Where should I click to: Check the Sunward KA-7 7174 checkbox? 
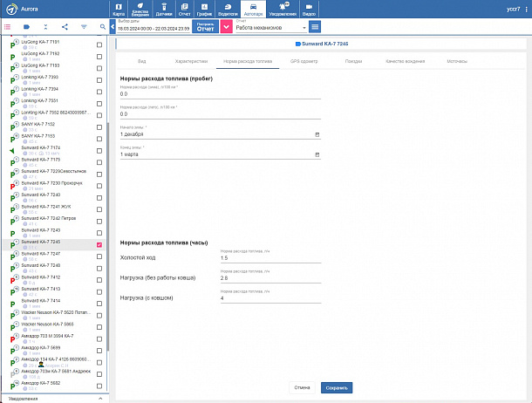tap(99, 151)
